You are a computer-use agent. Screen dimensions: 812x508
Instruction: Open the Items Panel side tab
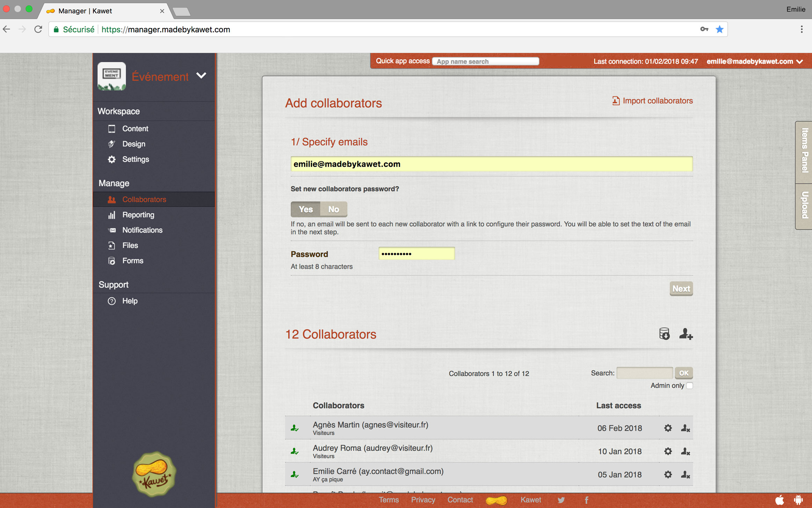(x=804, y=151)
